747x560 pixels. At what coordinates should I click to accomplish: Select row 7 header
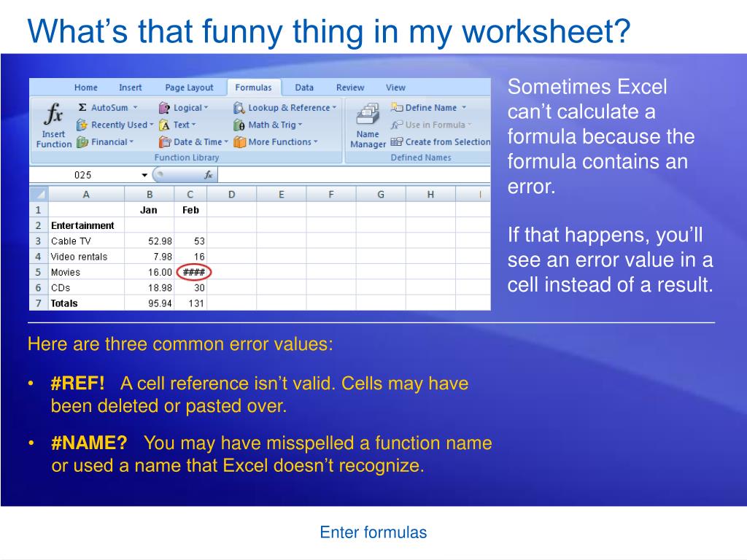pyautogui.click(x=39, y=303)
